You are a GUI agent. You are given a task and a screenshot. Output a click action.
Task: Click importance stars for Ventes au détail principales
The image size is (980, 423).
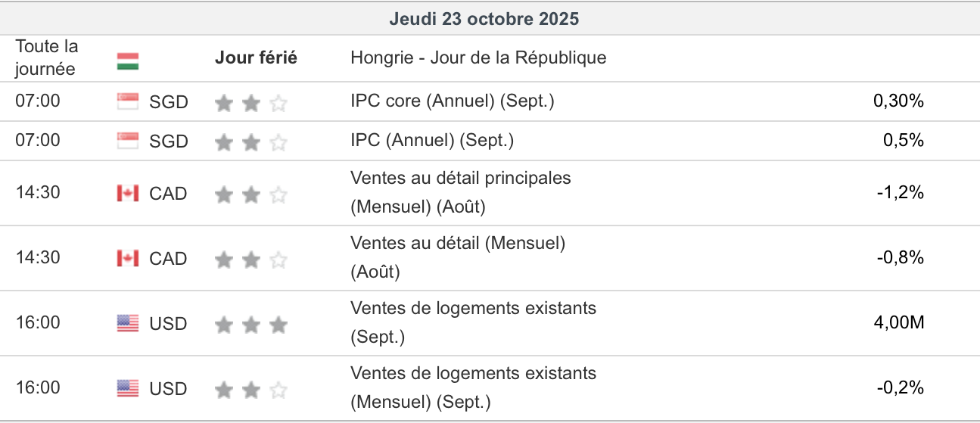[x=251, y=194]
